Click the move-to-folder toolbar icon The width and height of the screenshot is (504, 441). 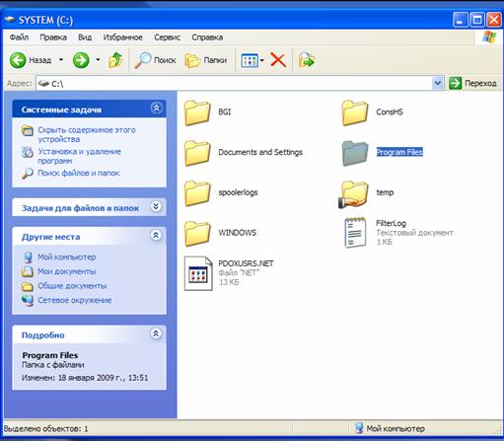point(307,60)
